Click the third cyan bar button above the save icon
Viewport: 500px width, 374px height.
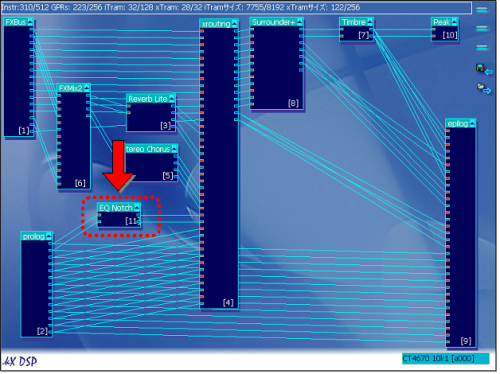click(x=482, y=48)
